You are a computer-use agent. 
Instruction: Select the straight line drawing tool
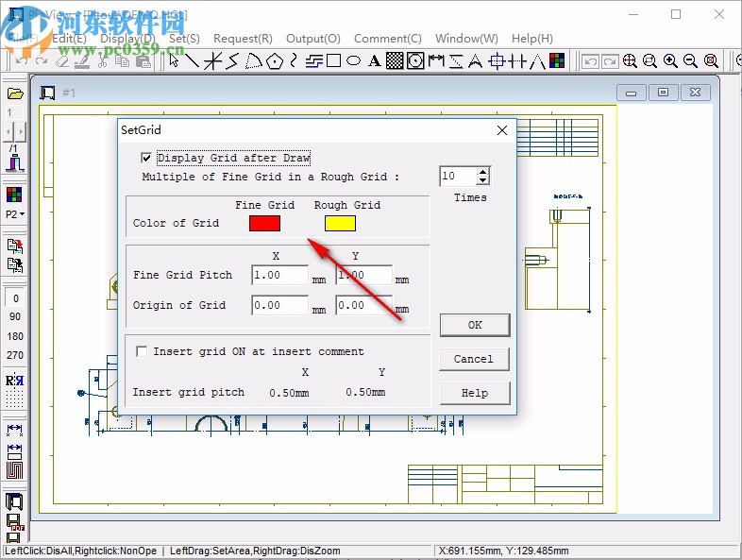pos(192,60)
